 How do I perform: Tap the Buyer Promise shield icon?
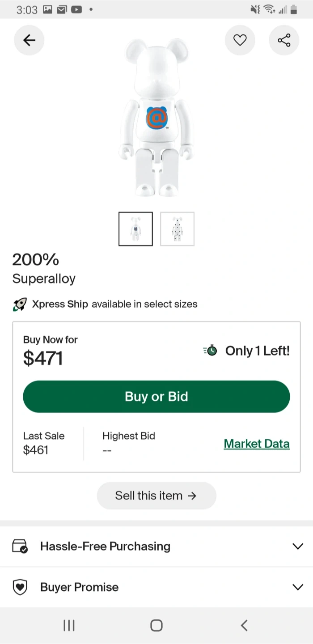(x=20, y=587)
